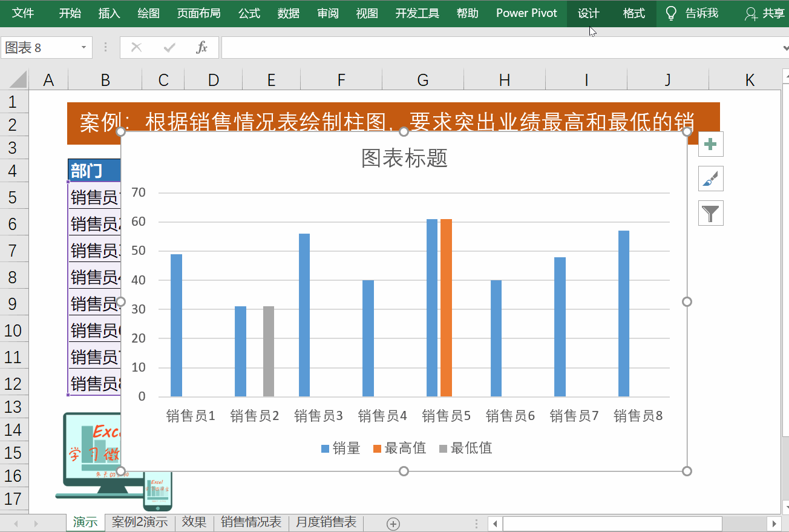789x532 pixels.
Task: Open the chart filters funnel icon
Action: (x=710, y=213)
